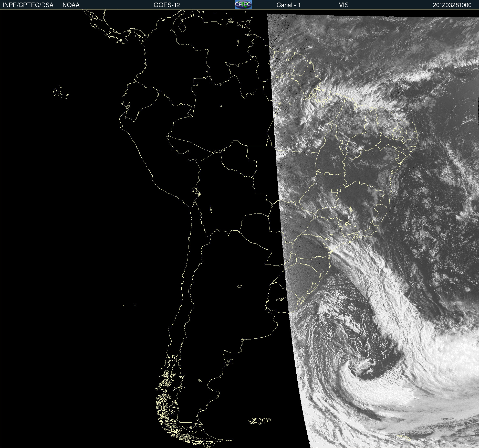
Task: Click the CPTEC logo icon
Action: (x=243, y=5)
